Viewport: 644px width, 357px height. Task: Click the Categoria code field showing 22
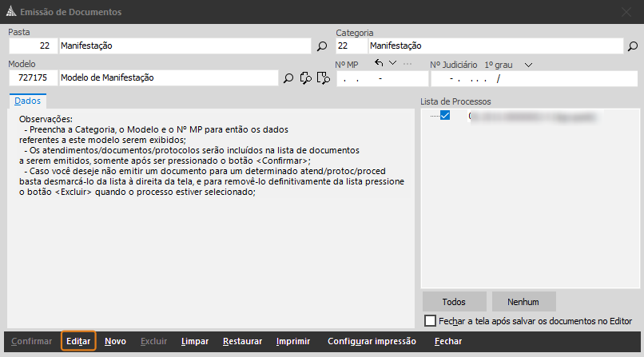(352, 46)
